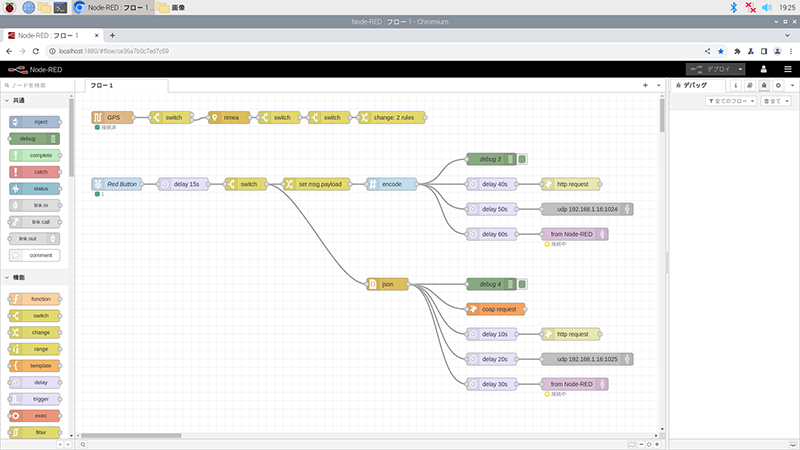Click the デプロイ deploy button

[x=714, y=69]
